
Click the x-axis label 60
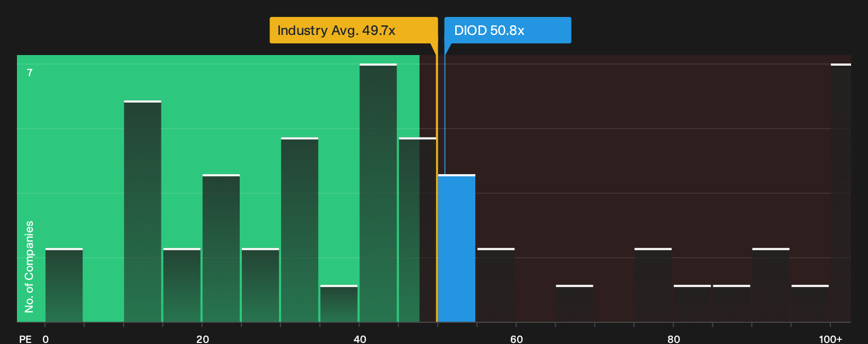(x=517, y=339)
